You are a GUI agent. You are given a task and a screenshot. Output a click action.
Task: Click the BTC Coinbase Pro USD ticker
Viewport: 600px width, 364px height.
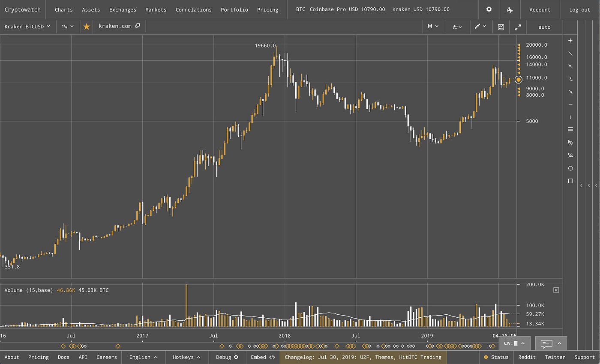340,9
